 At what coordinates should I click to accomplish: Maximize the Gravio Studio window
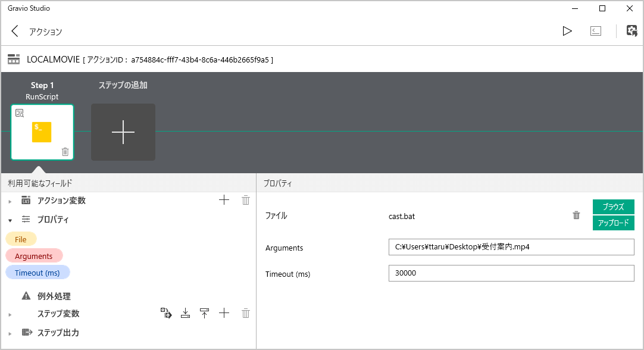602,8
